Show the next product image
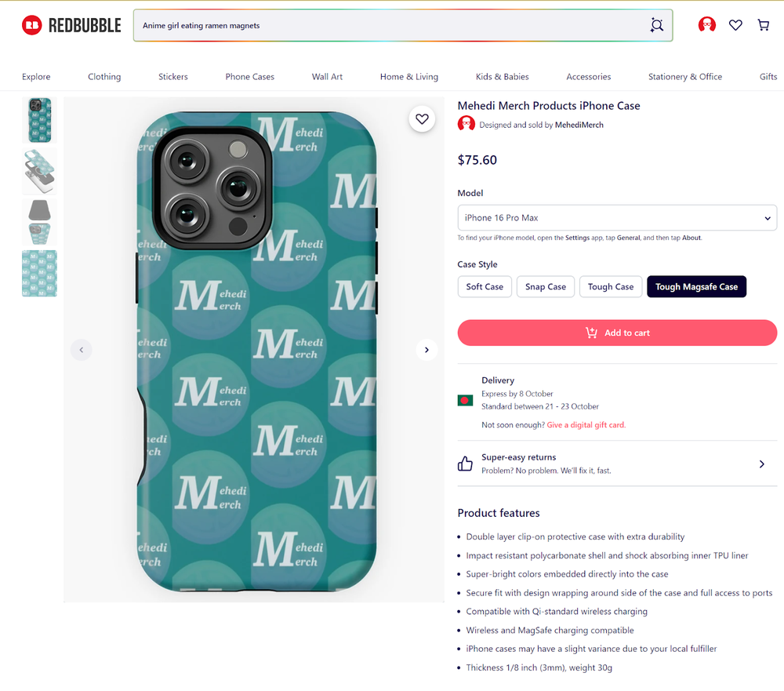The width and height of the screenshot is (784, 691). pos(426,350)
